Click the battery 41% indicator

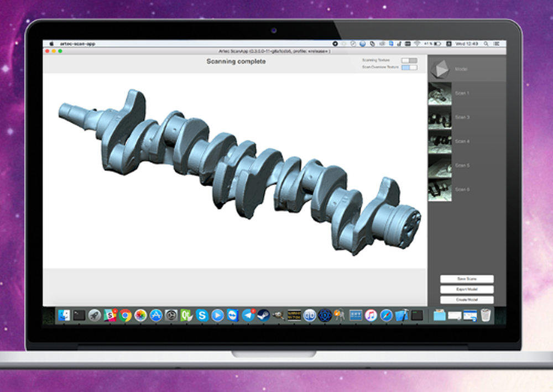[x=433, y=44]
